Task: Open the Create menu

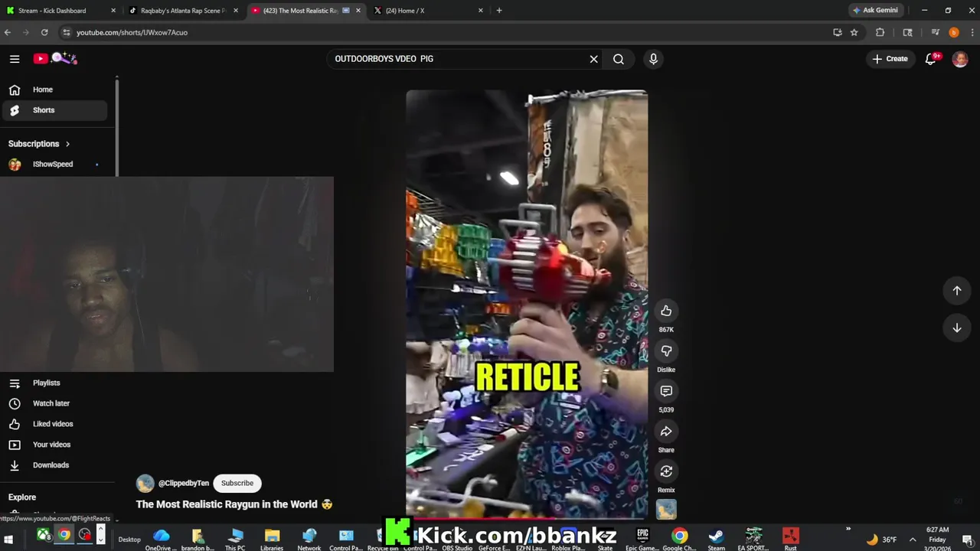Action: (x=890, y=59)
